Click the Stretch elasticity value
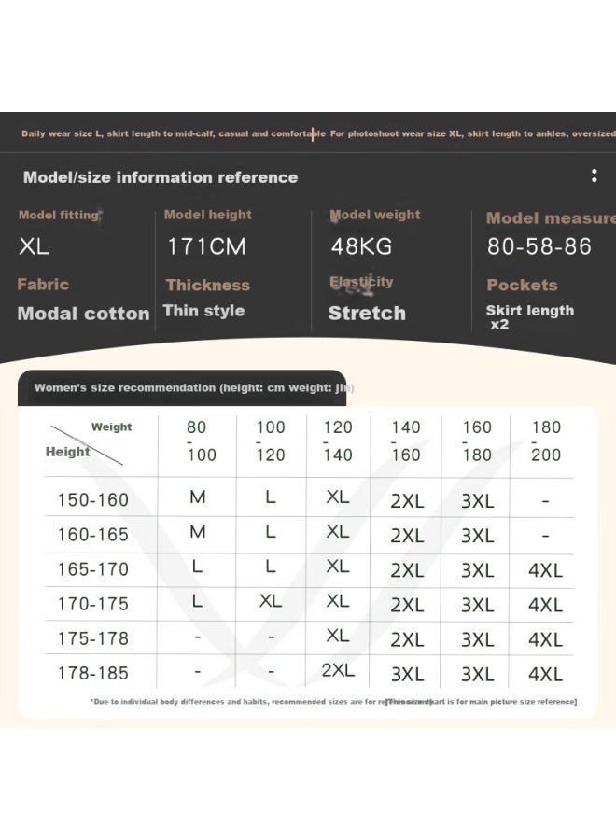Viewport: 616px width, 840px height. click(x=367, y=314)
